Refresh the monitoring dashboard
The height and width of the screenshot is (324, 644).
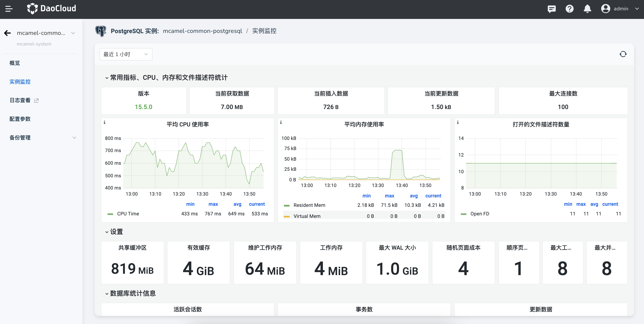pyautogui.click(x=623, y=54)
